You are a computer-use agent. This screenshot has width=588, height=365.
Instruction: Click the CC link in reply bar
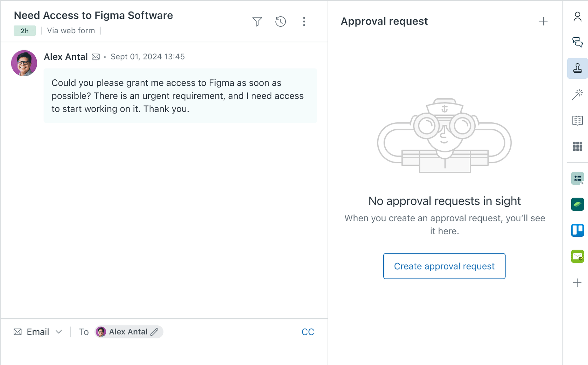308,332
